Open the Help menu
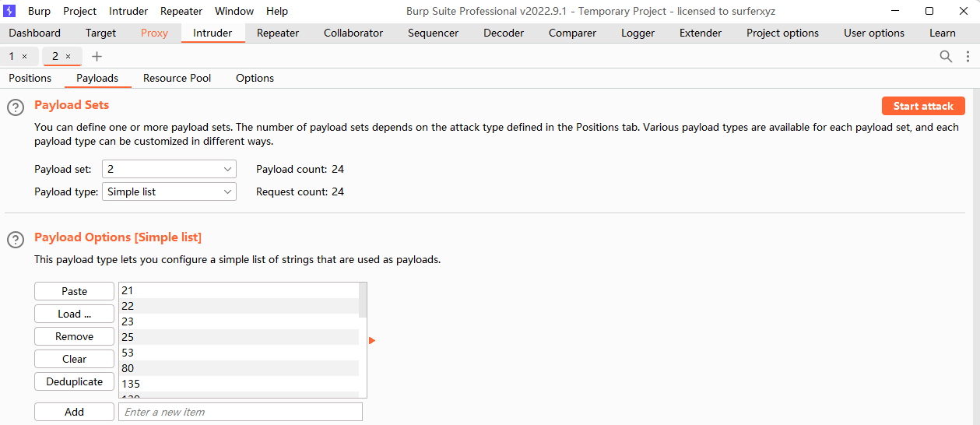The height and width of the screenshot is (425, 980). pos(277,11)
